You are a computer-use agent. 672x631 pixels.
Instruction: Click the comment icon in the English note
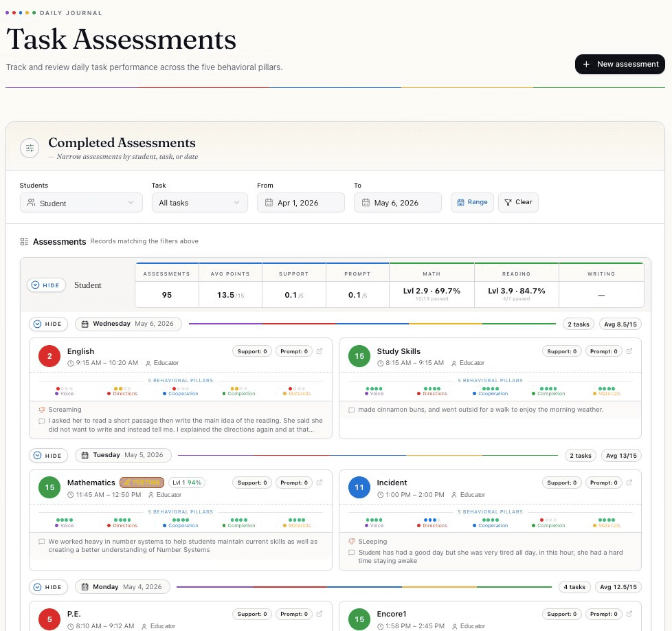(x=42, y=421)
